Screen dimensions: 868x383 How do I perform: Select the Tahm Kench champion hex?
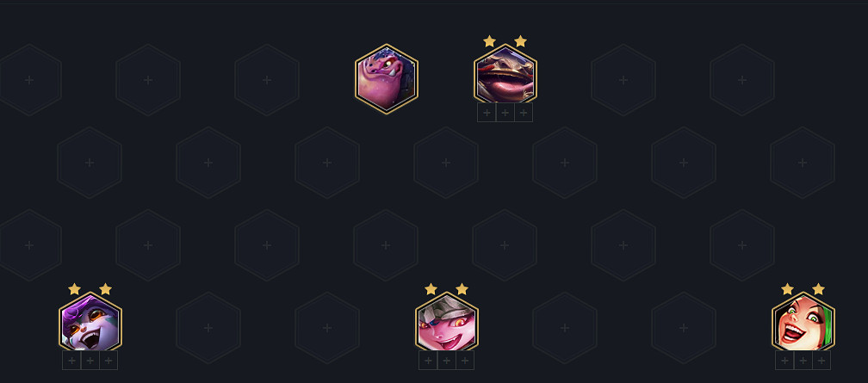tap(505, 75)
